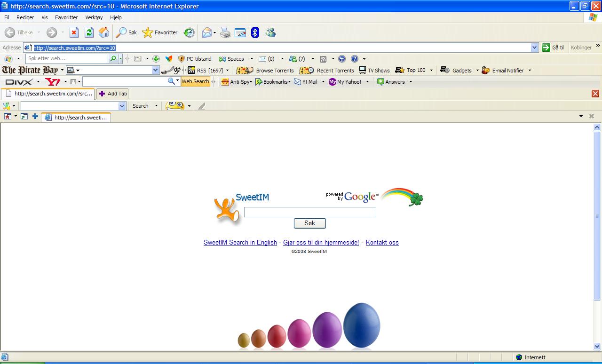Open the Verktøy menu

[x=94, y=17]
